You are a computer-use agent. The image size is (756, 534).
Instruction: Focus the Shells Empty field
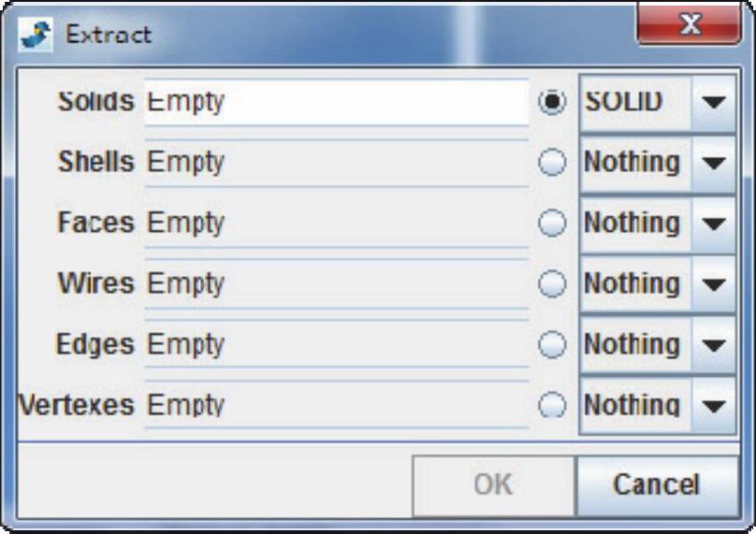point(337,163)
